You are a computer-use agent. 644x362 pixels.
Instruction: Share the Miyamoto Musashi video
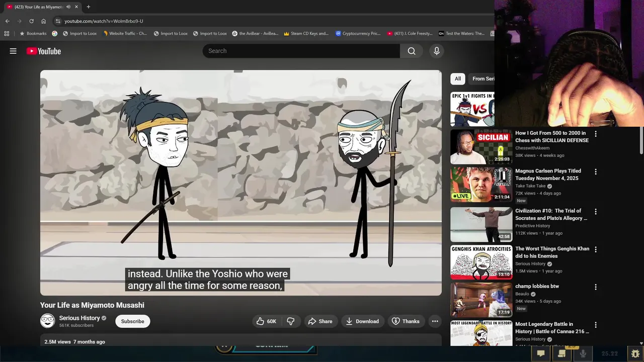click(x=320, y=321)
